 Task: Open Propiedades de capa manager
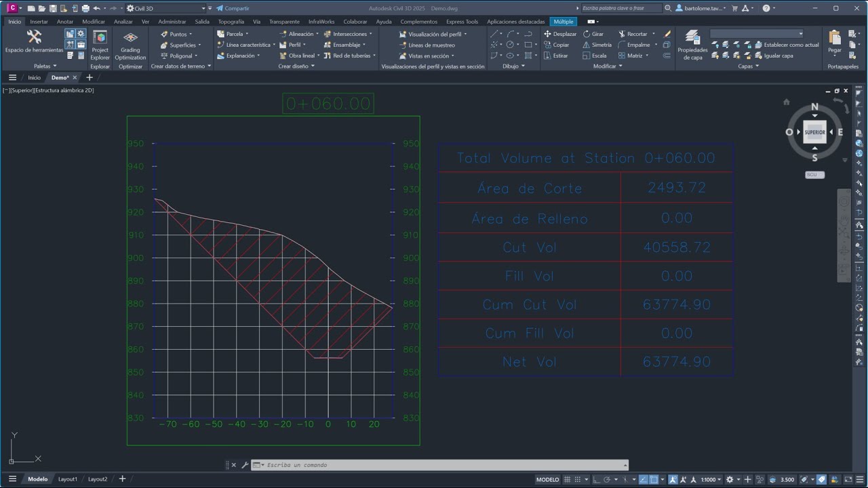click(692, 45)
